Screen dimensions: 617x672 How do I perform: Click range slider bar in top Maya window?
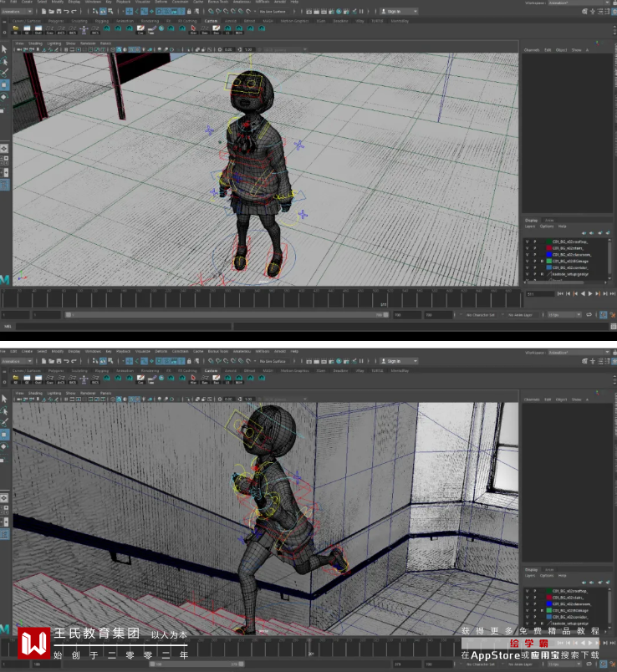point(227,315)
